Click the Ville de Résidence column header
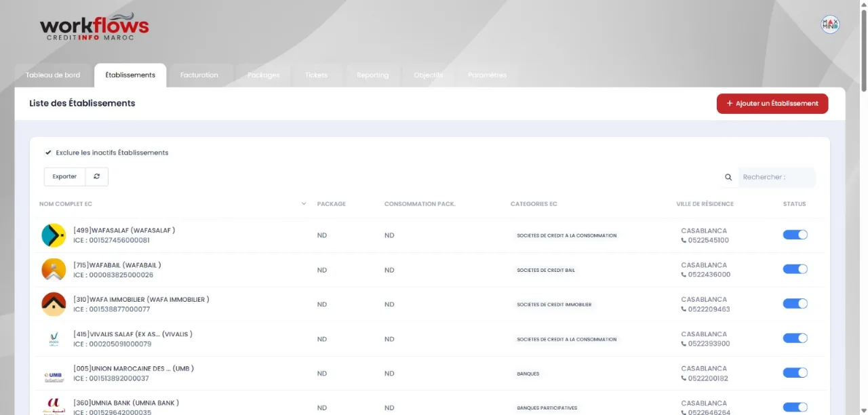The width and height of the screenshot is (868, 415). [x=705, y=204]
